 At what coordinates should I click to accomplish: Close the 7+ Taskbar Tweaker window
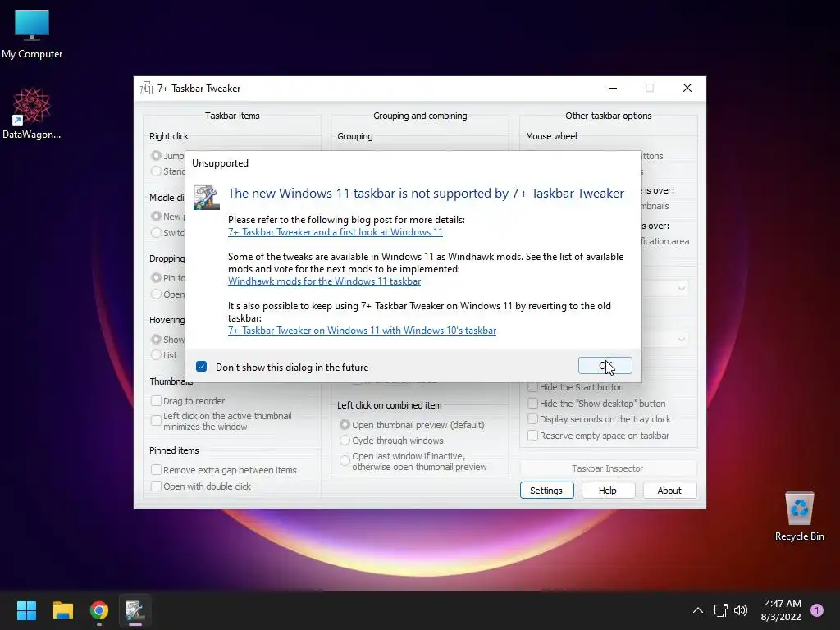coord(687,88)
